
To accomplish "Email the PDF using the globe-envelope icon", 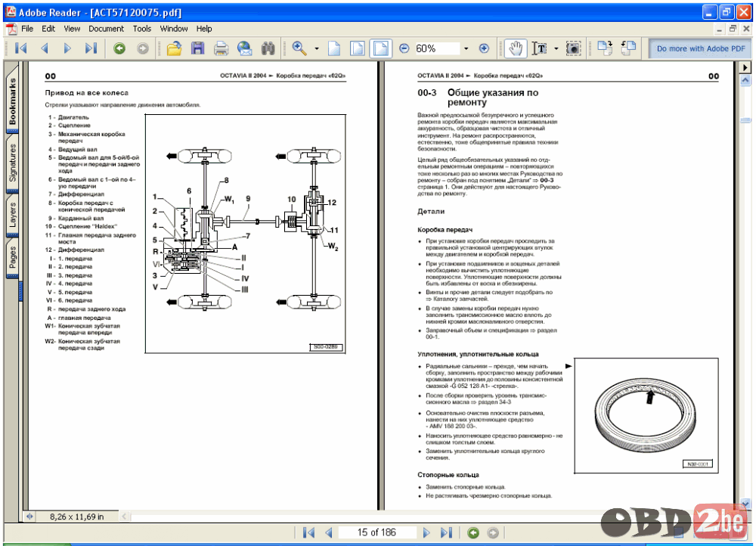I will (x=244, y=48).
